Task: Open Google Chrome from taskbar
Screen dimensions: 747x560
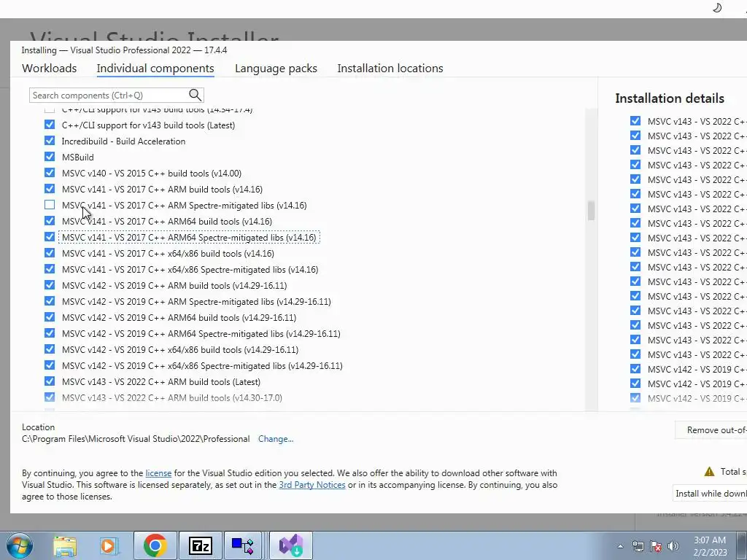Action: [155, 545]
